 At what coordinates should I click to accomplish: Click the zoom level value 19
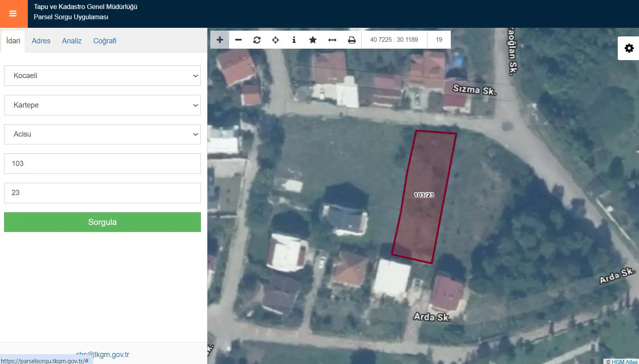coord(439,40)
